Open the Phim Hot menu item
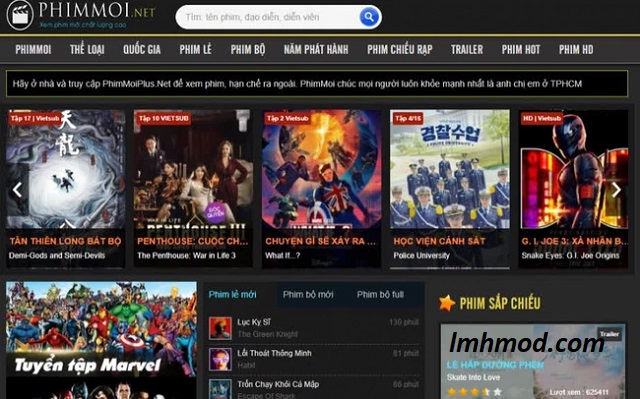The image size is (640, 399). pos(521,50)
